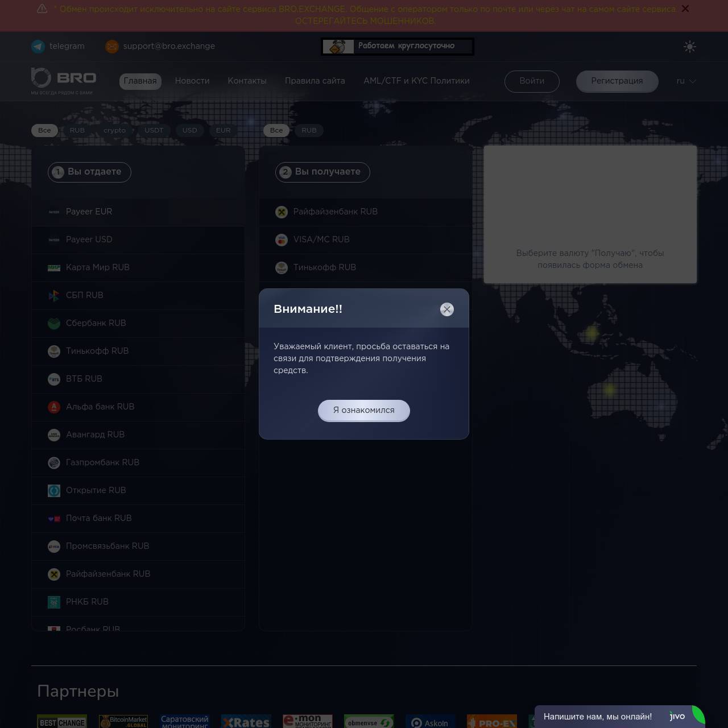This screenshot has width=728, height=728.
Task: Click the support email envelope icon
Action: point(112,47)
